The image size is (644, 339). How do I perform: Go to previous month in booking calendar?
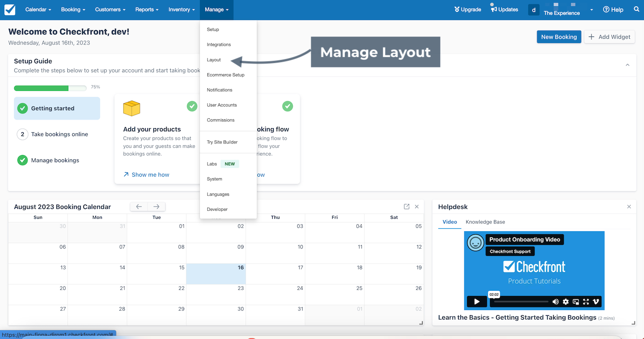tap(139, 207)
